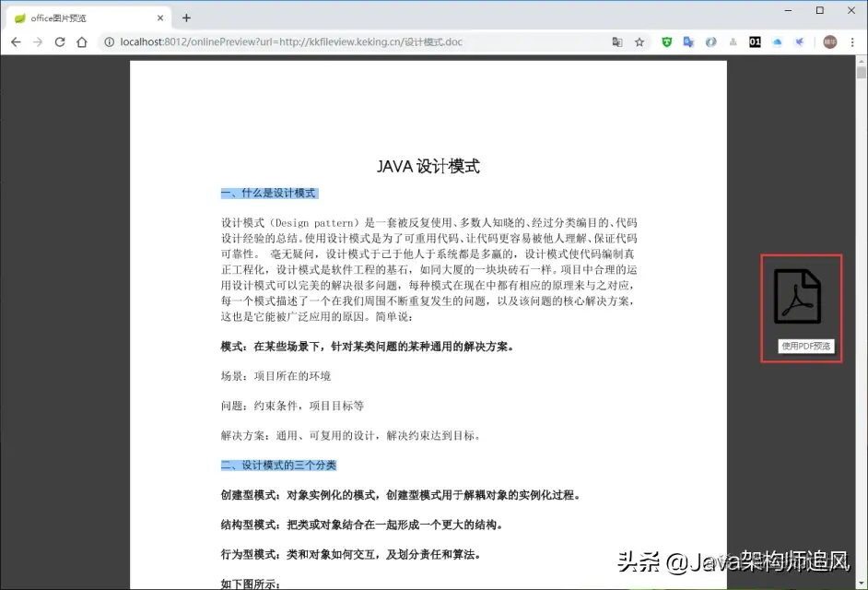Close the office图片预览 tab
The height and width of the screenshot is (590, 868).
(x=160, y=18)
